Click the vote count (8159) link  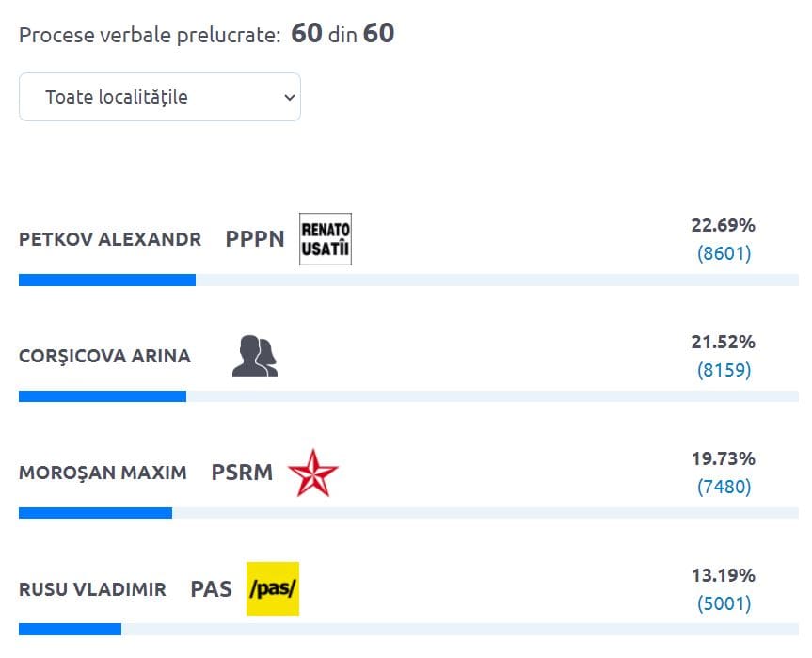(724, 370)
